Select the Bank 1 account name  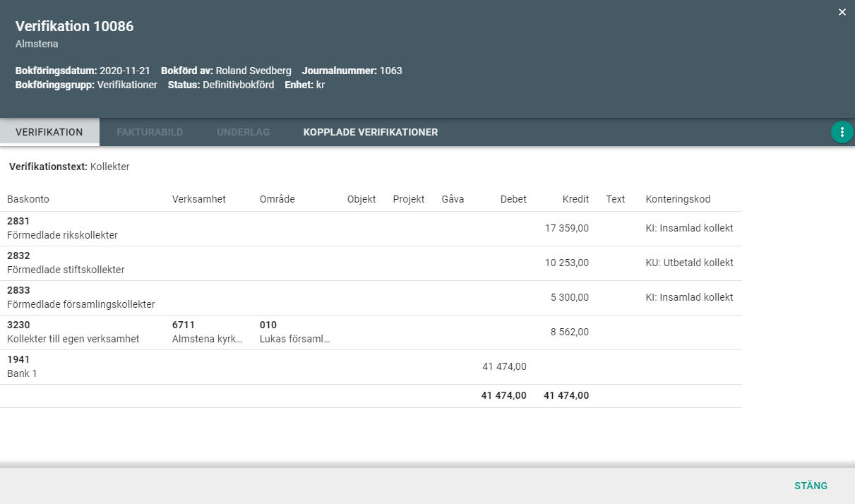[x=22, y=373]
